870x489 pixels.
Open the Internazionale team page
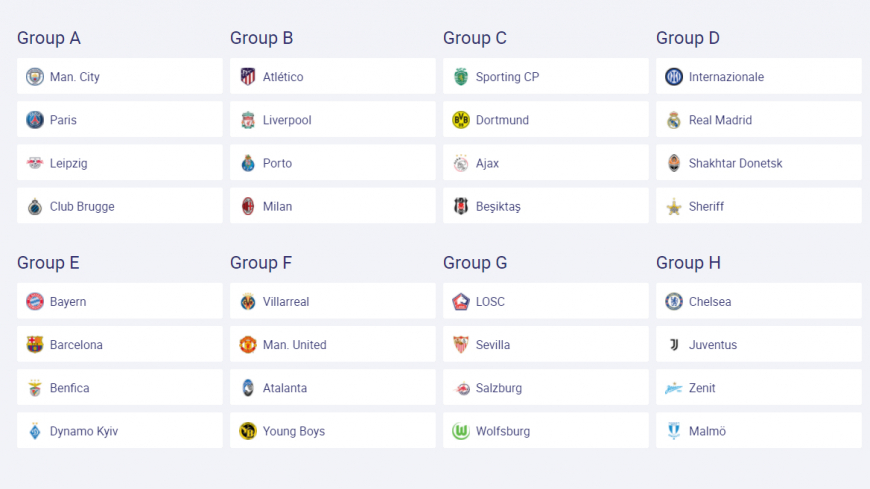[x=726, y=77]
